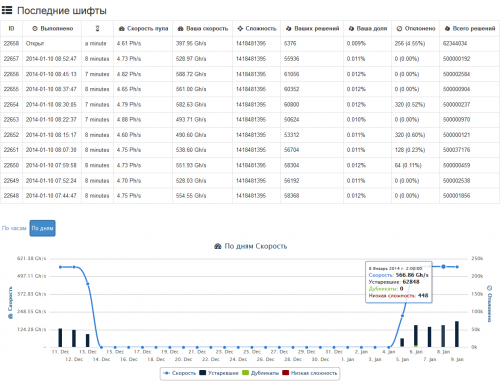Toggle the Дубликаты series in legend
500x391 pixels.
pyautogui.click(x=260, y=373)
